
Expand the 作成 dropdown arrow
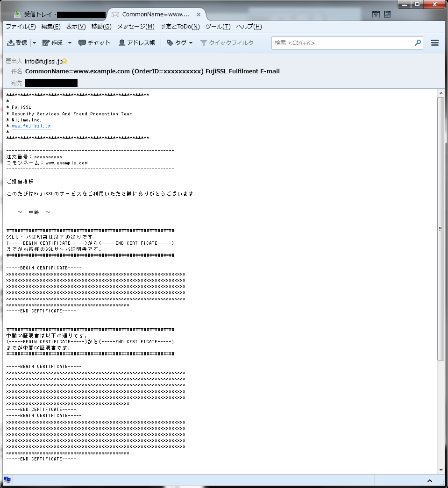[70, 43]
